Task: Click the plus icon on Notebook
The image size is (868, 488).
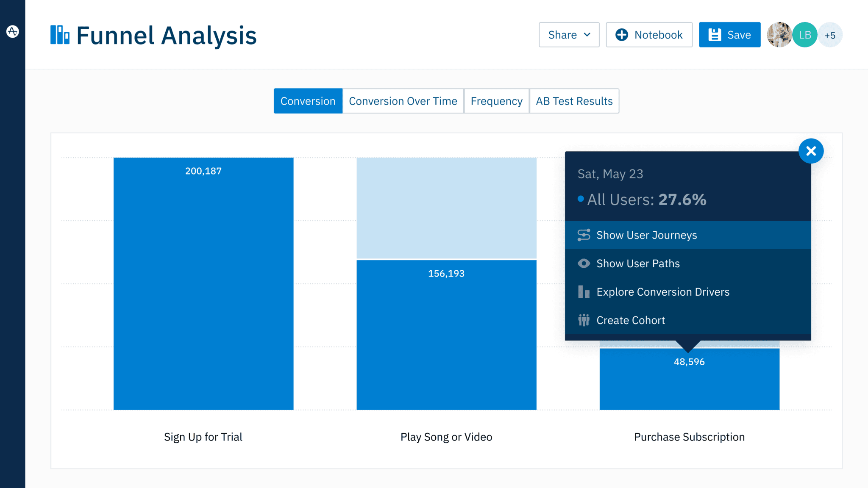Action: (x=621, y=35)
